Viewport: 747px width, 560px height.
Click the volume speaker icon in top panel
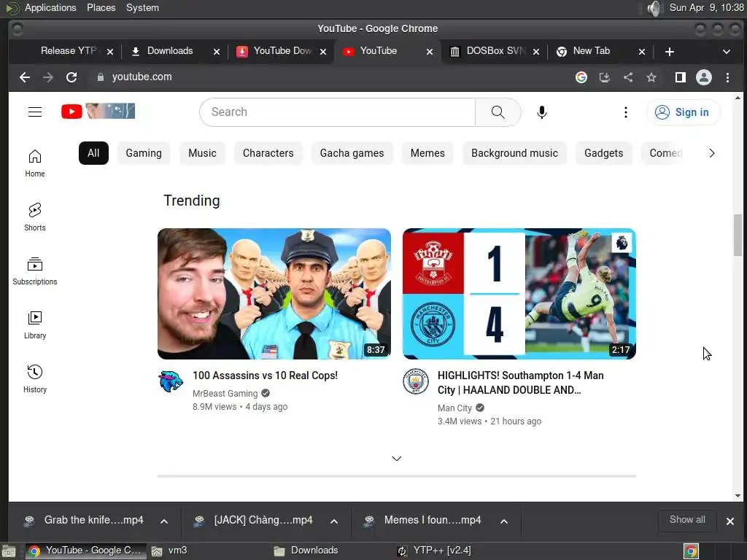[655, 8]
